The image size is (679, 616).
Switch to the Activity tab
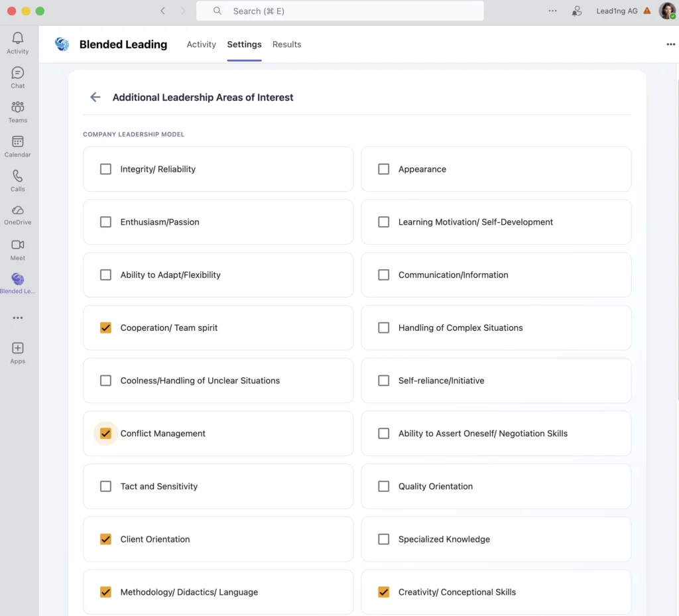201,44
